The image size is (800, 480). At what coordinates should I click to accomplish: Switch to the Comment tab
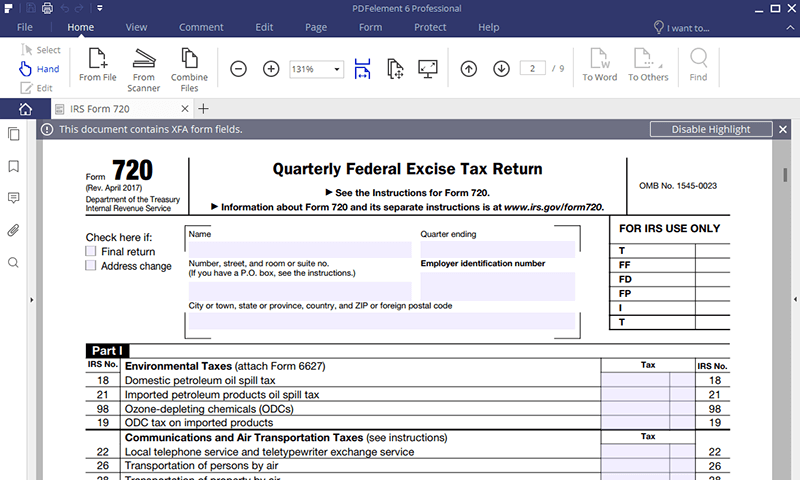click(x=201, y=28)
